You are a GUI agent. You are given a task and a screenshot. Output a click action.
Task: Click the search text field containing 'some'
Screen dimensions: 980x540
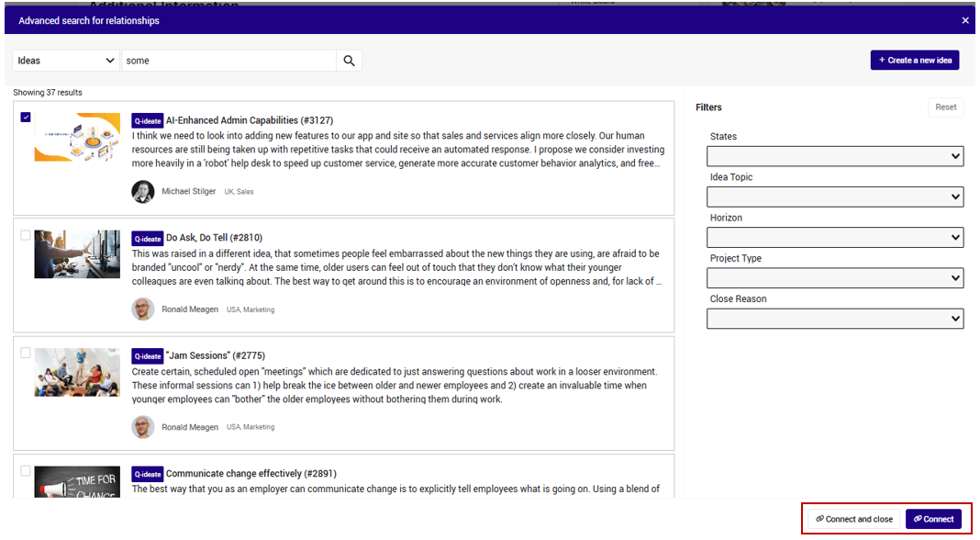click(x=228, y=61)
